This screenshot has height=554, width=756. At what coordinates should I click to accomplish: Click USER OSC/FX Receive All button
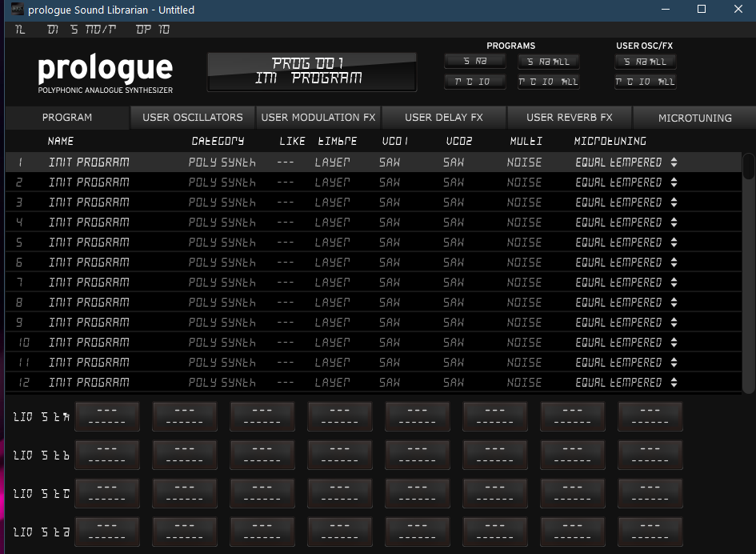646,82
